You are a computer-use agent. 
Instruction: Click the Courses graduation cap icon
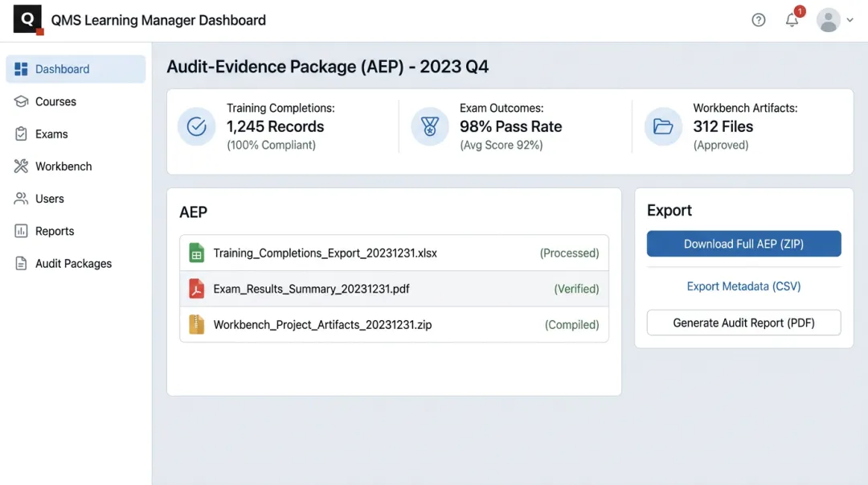tap(21, 101)
